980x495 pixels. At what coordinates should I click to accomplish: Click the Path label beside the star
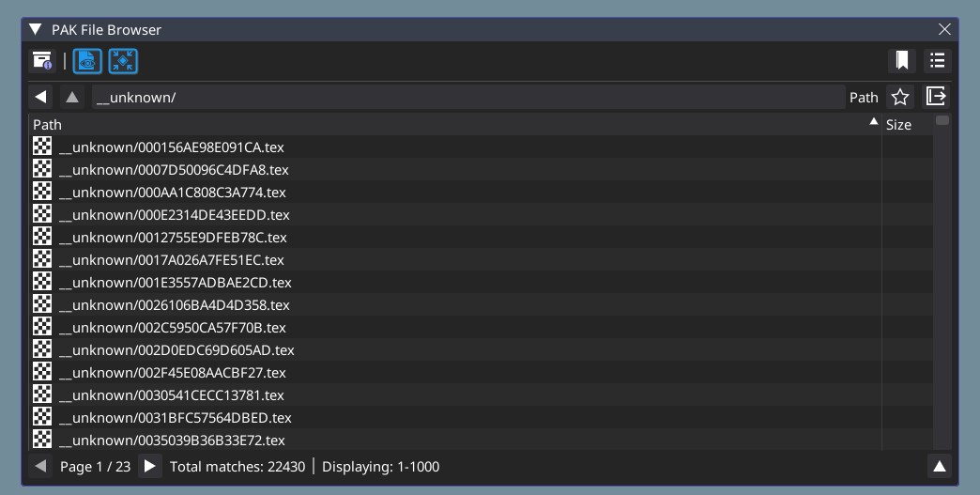(x=864, y=98)
